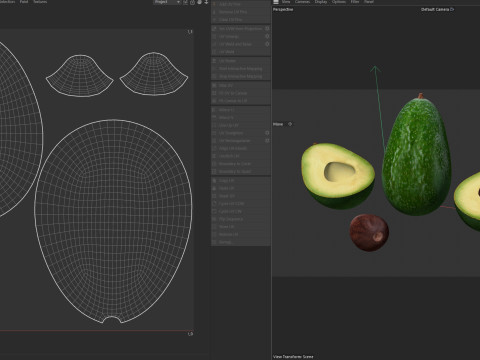Viewport: 480px width, 360px height.
Task: Click the Paste UV command
Action: 241,188
